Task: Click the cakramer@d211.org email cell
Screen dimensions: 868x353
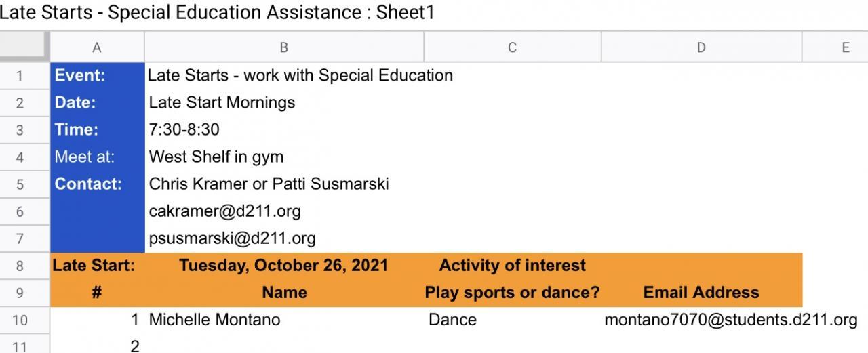Action: tap(225, 211)
